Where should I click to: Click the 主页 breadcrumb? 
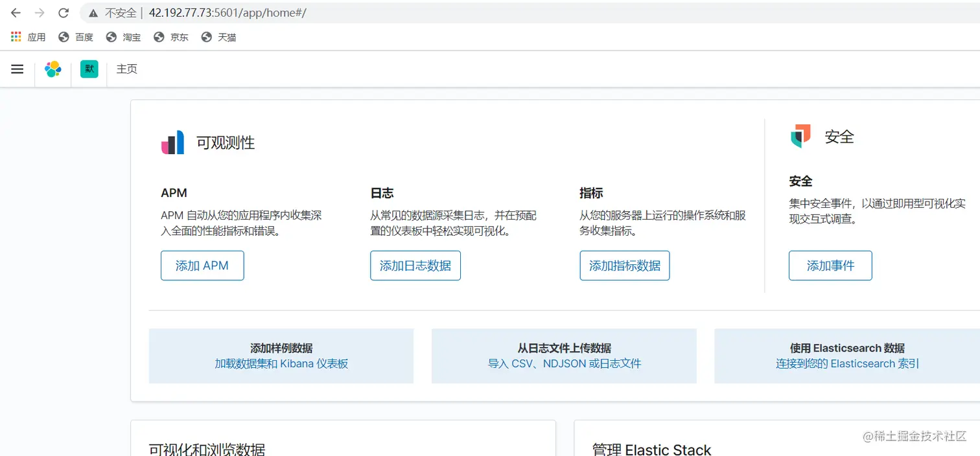coord(126,69)
